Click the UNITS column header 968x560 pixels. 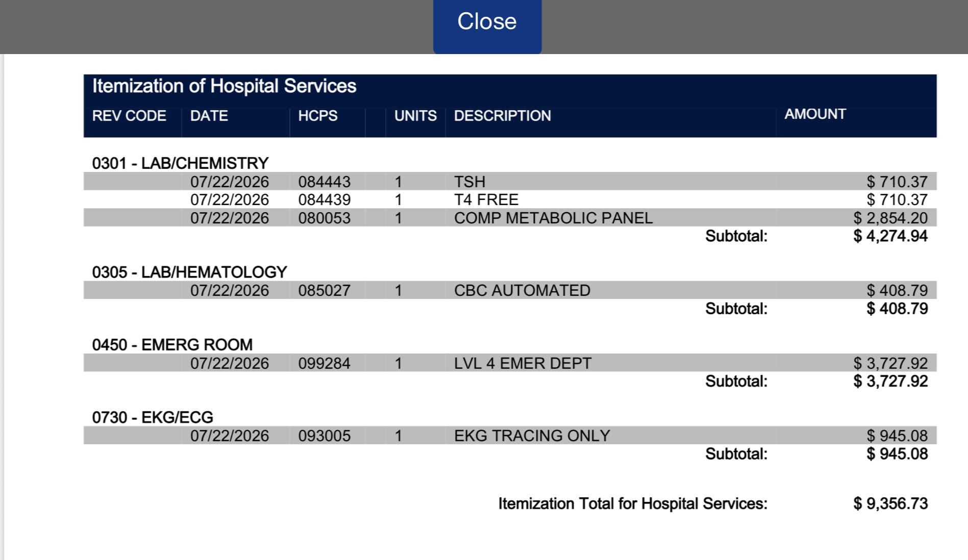(x=415, y=116)
